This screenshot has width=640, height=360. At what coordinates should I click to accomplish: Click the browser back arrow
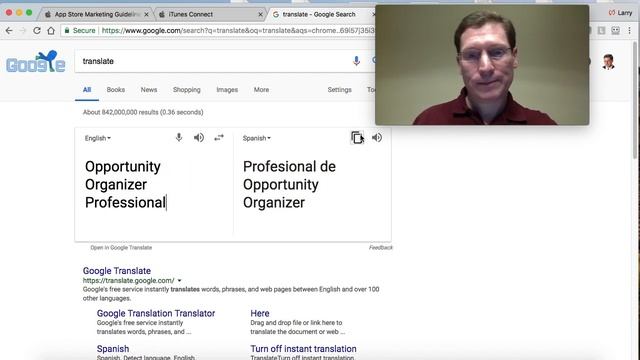pos(9,31)
